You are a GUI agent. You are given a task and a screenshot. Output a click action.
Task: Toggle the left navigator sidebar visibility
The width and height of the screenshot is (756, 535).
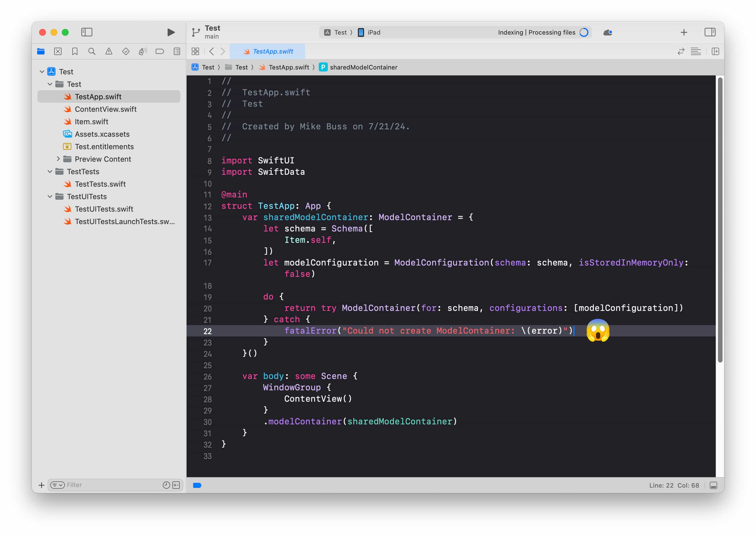pos(87,32)
